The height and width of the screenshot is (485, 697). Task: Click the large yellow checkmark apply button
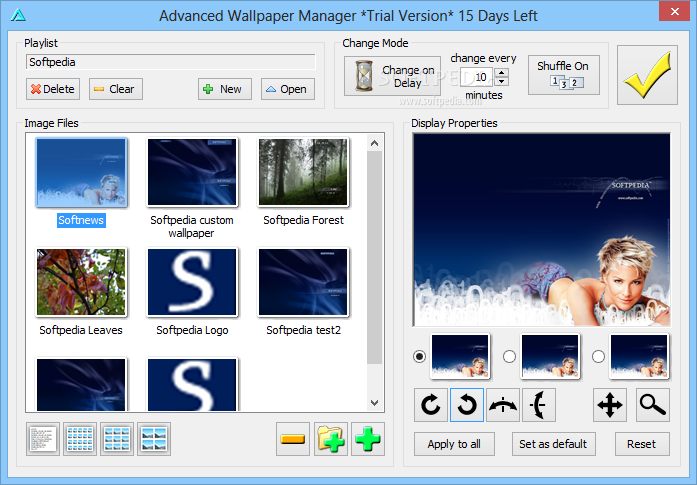click(647, 75)
